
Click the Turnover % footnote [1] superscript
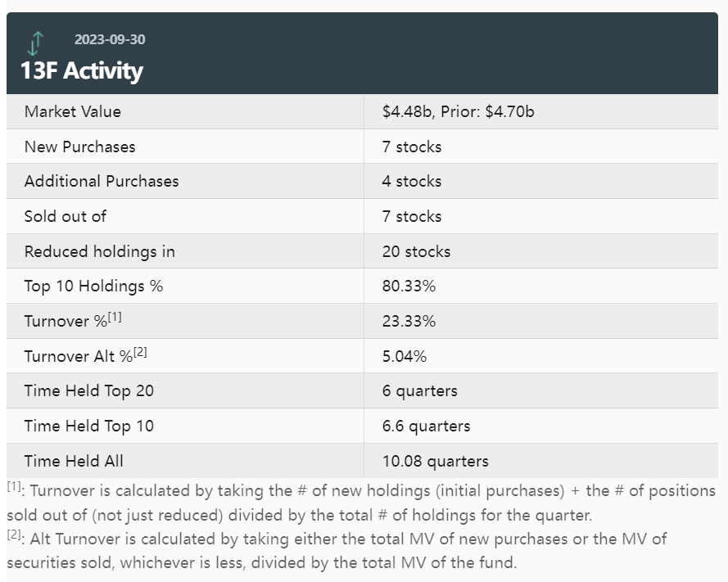coord(115,317)
